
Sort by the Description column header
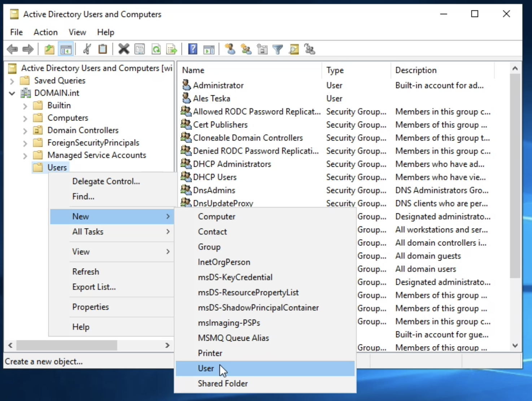click(442, 70)
